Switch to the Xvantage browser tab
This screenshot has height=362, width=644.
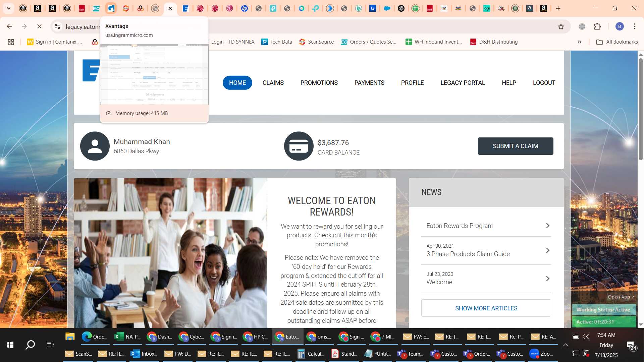tap(111, 8)
